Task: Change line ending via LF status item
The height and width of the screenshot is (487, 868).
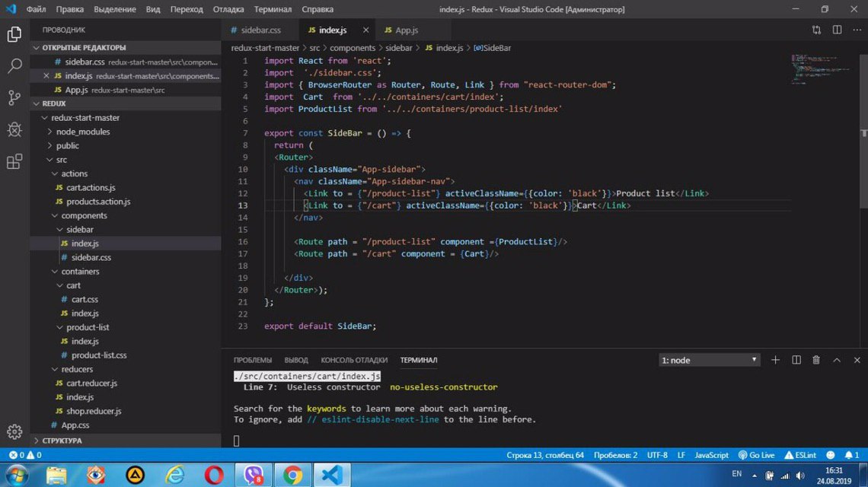Action: [681, 455]
